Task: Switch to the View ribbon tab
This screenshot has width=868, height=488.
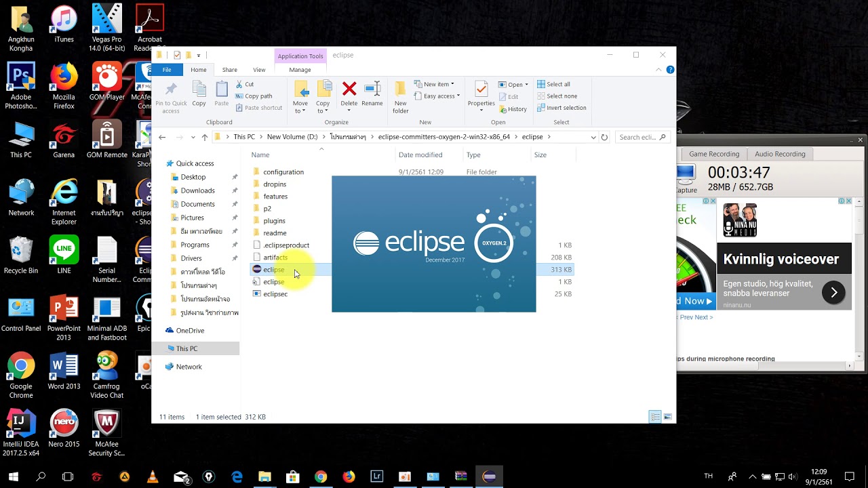Action: pos(259,70)
